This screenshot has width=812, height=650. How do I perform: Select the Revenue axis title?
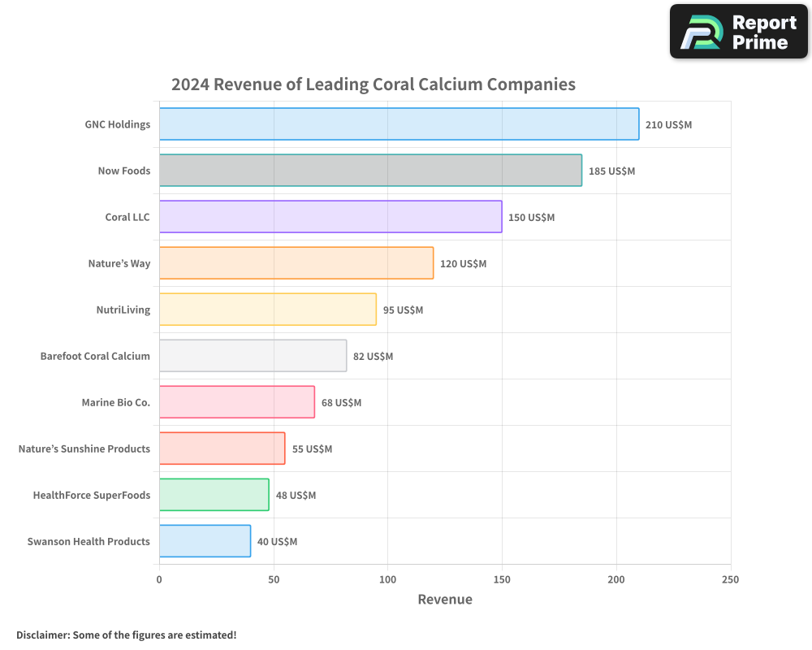[445, 599]
